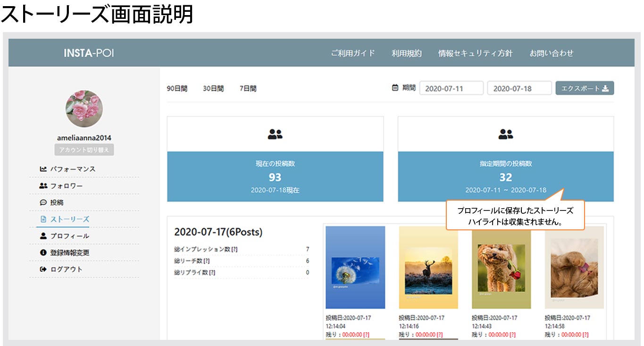This screenshot has height=346, width=644.
Task: Click the アカウント切り替え button
Action: tap(84, 150)
